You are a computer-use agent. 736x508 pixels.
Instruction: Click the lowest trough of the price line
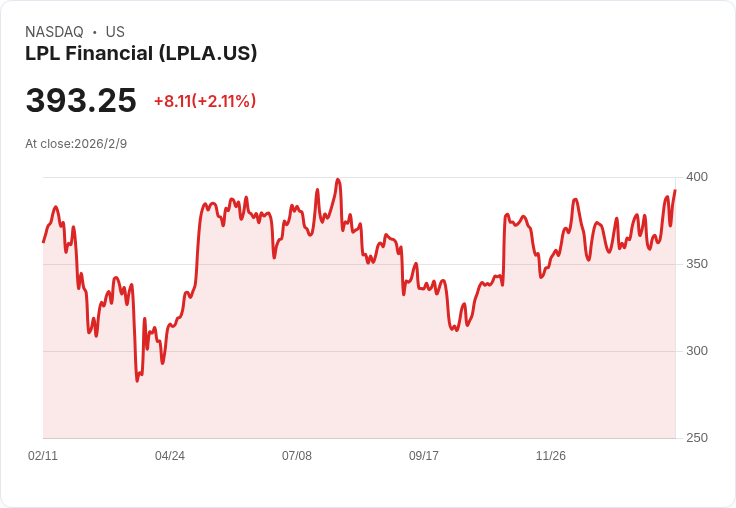pyautogui.click(x=137, y=381)
